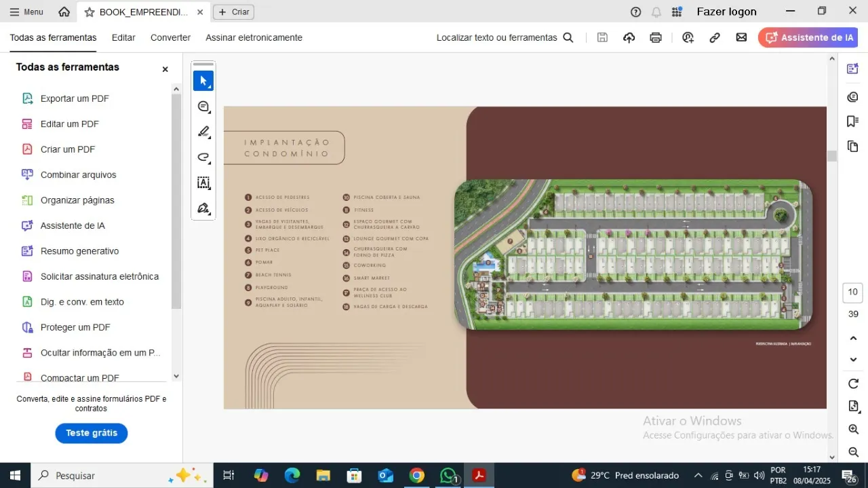Choose the selection arrow tool
This screenshot has height=488, width=868.
pos(203,81)
